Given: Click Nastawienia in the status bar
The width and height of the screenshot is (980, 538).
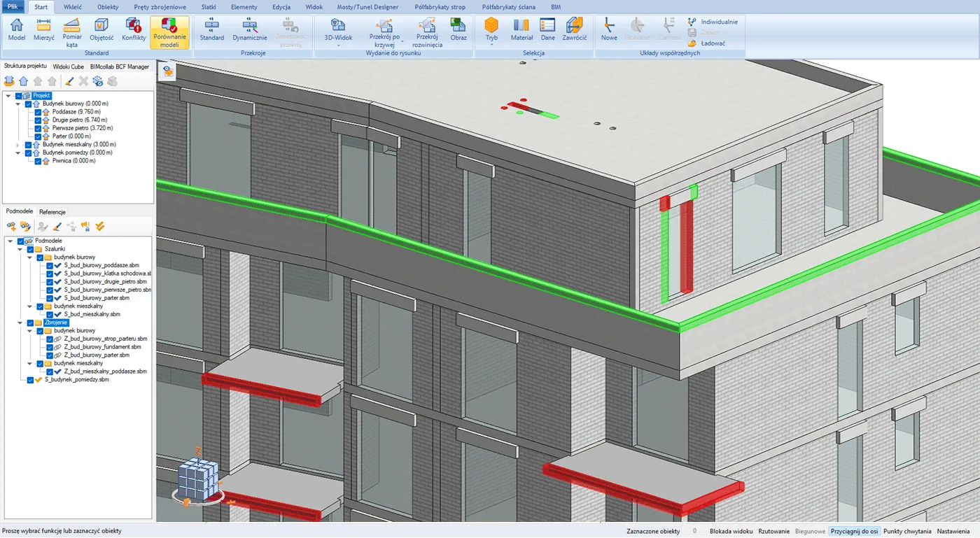Looking at the screenshot, I should pos(953,532).
